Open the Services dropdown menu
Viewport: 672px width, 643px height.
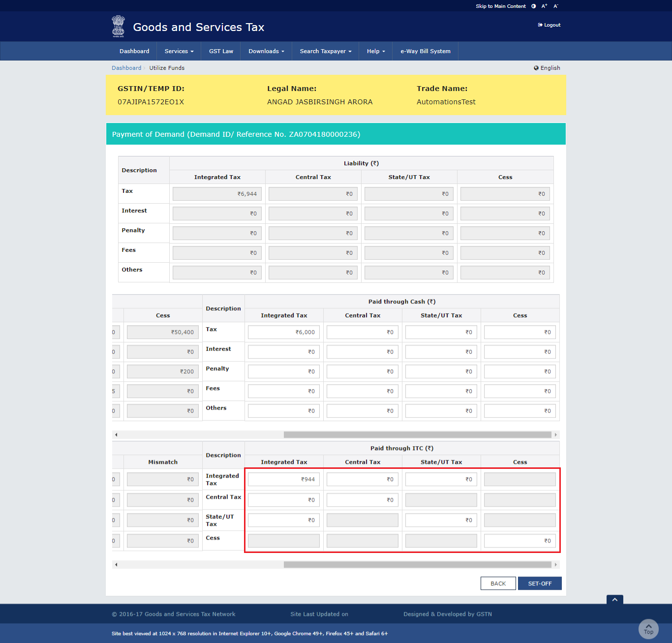(x=179, y=51)
